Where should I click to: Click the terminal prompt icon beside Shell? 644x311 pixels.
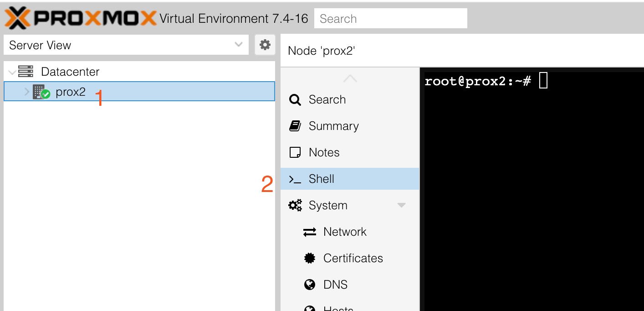(295, 180)
